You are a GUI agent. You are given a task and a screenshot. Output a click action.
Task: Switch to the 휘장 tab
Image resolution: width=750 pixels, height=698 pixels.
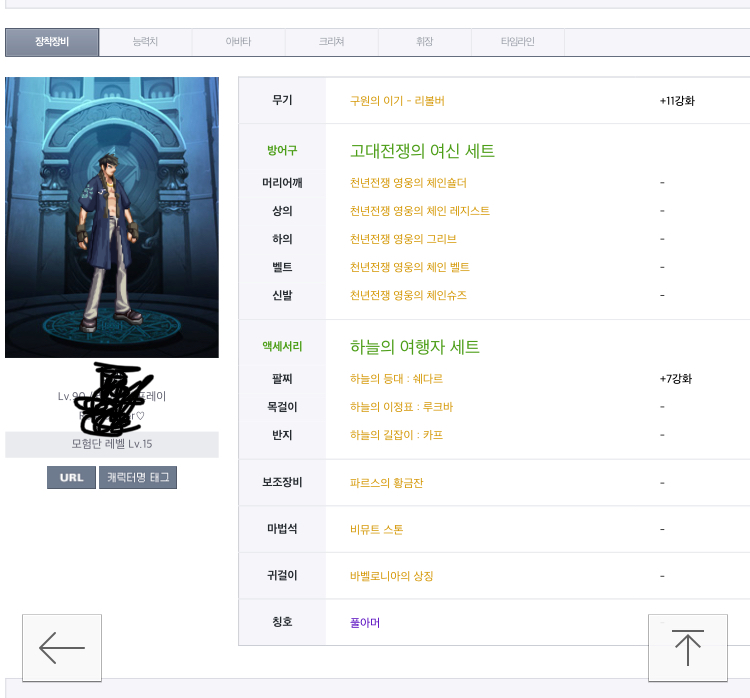point(424,42)
